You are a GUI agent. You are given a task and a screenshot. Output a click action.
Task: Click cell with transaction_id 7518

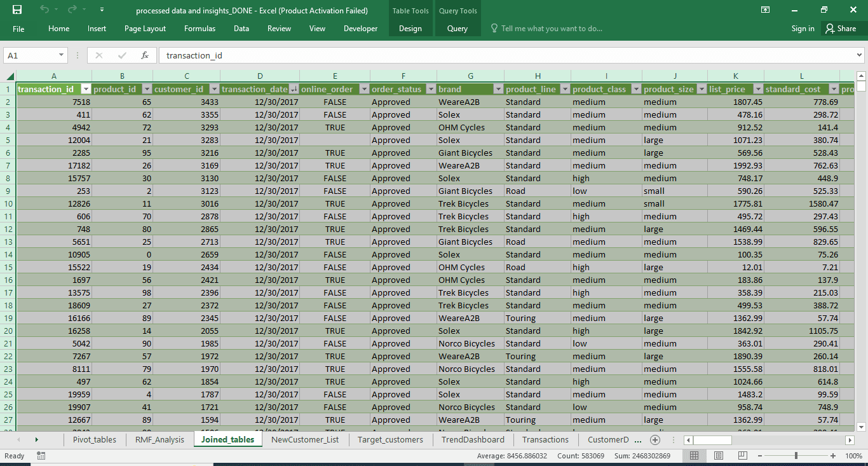(x=54, y=102)
